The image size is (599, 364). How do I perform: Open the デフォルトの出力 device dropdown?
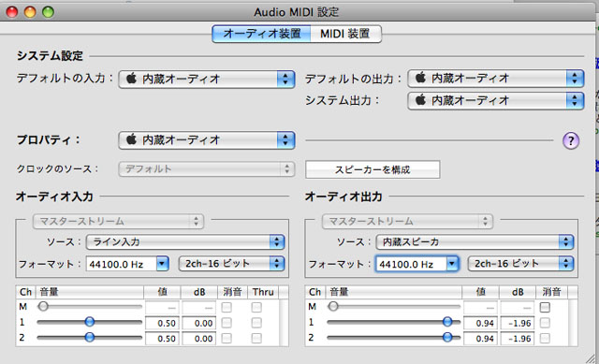pyautogui.click(x=496, y=79)
